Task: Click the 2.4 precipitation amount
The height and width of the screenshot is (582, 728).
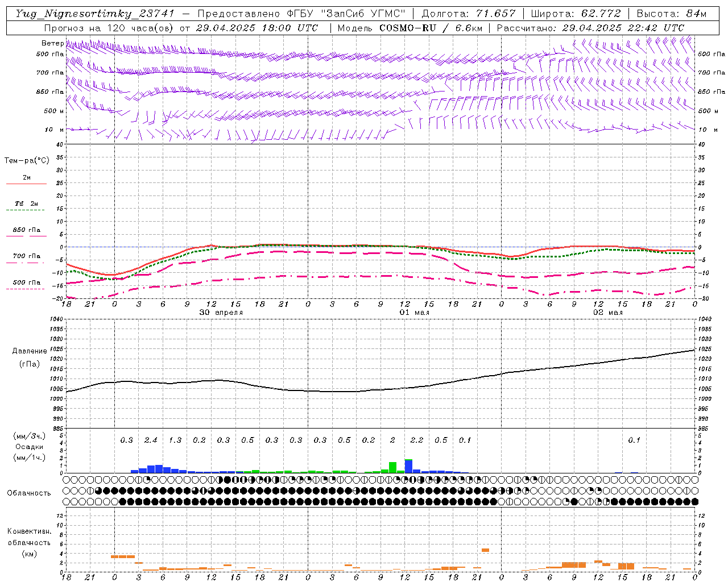Action: (x=151, y=440)
